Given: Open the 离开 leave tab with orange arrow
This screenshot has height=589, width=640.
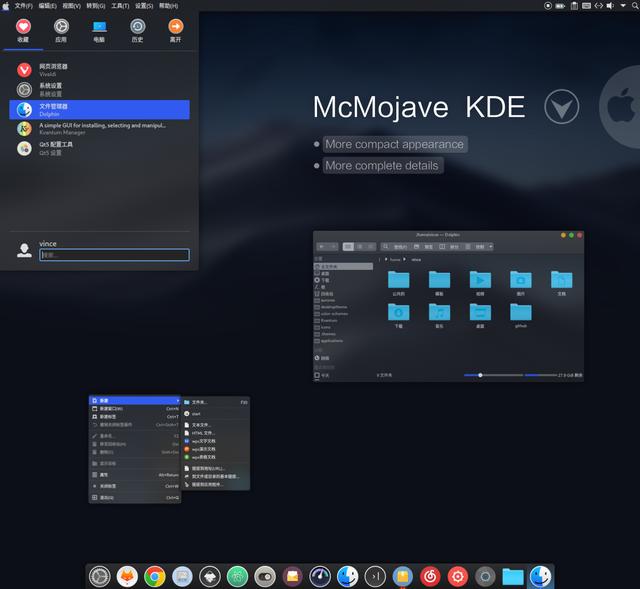Looking at the screenshot, I should click(x=176, y=31).
